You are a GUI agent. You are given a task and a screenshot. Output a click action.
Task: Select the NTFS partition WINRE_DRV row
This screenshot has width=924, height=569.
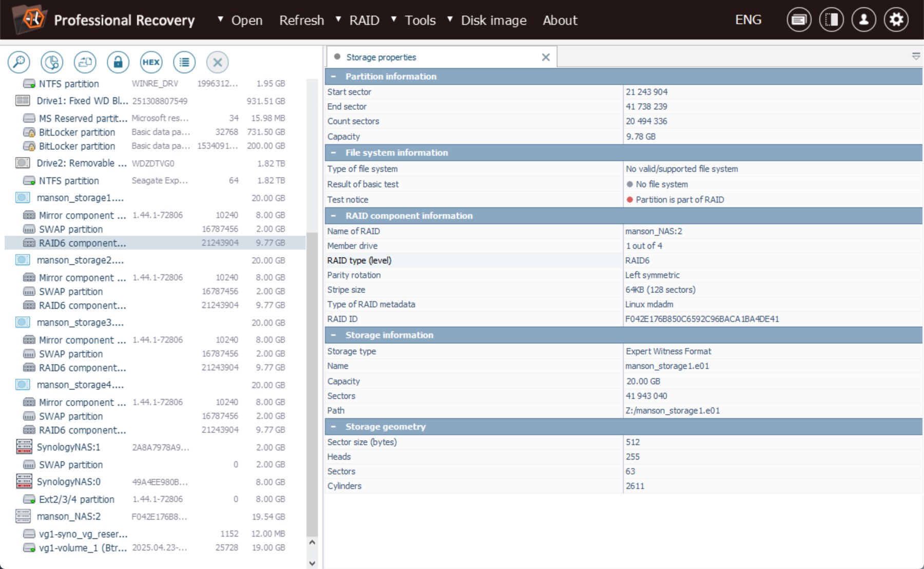[155, 84]
